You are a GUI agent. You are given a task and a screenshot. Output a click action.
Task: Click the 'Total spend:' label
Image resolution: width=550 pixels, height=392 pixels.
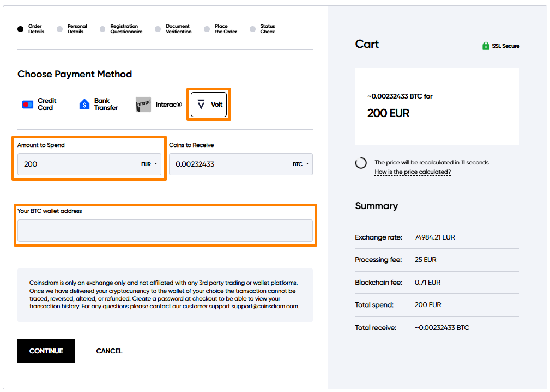point(374,305)
